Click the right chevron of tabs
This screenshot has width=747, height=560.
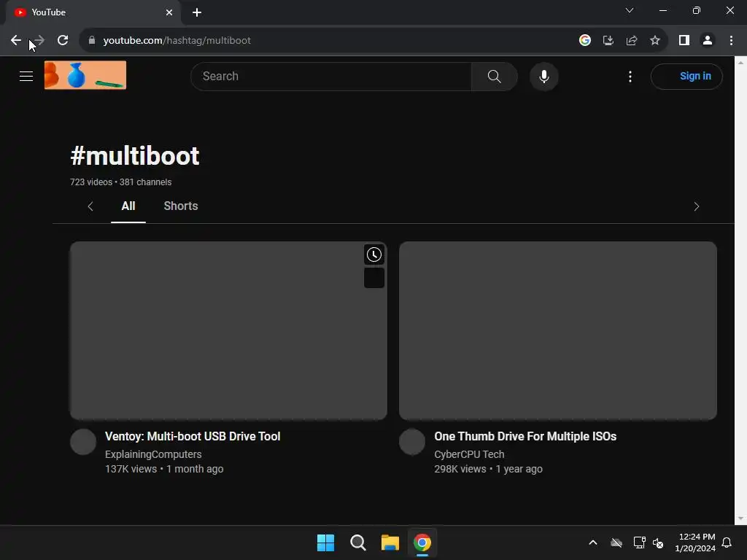coord(696,206)
